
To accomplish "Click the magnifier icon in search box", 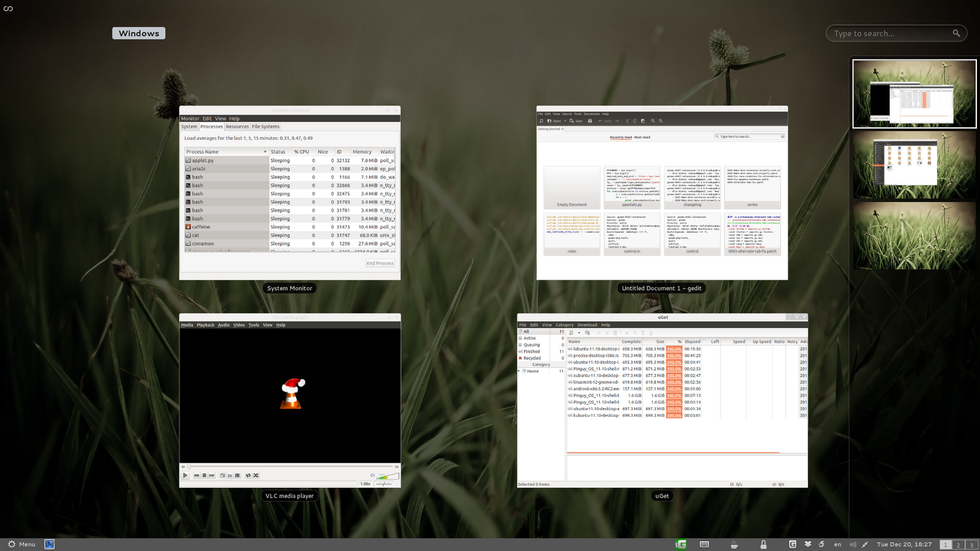I will (956, 33).
